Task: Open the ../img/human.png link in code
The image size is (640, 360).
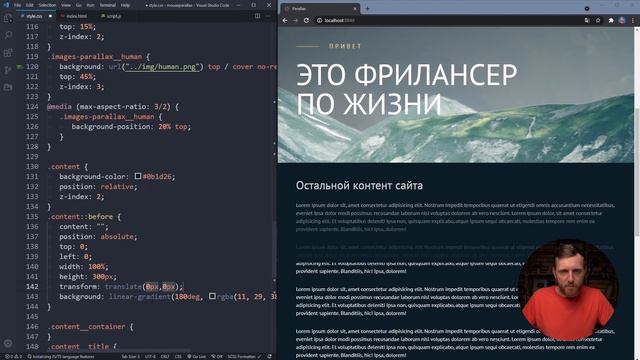Action: (x=162, y=67)
